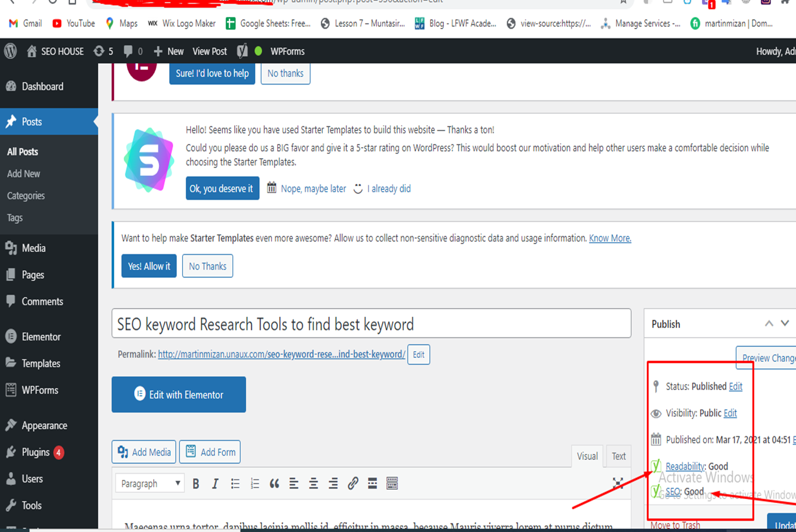Toggle distraction-free fullscreen mode in the editor
796x532 pixels.
coord(617,483)
